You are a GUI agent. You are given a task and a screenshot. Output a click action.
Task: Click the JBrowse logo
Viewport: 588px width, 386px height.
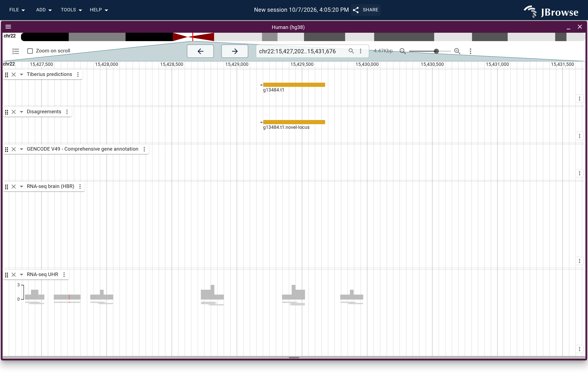551,11
